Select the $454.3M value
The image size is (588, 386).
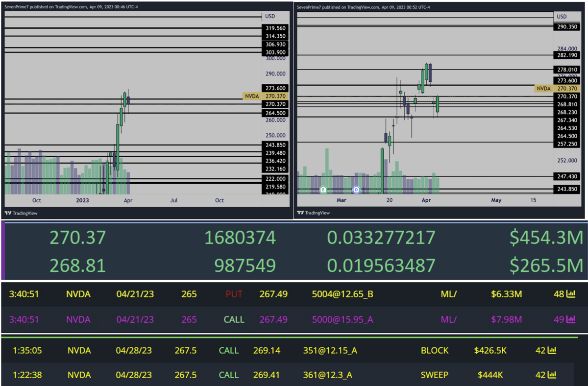click(546, 238)
